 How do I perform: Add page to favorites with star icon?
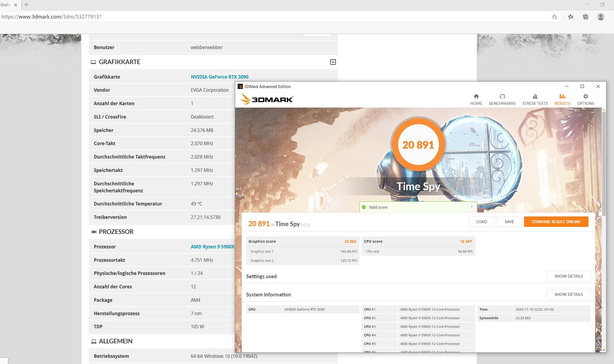pyautogui.click(x=554, y=17)
